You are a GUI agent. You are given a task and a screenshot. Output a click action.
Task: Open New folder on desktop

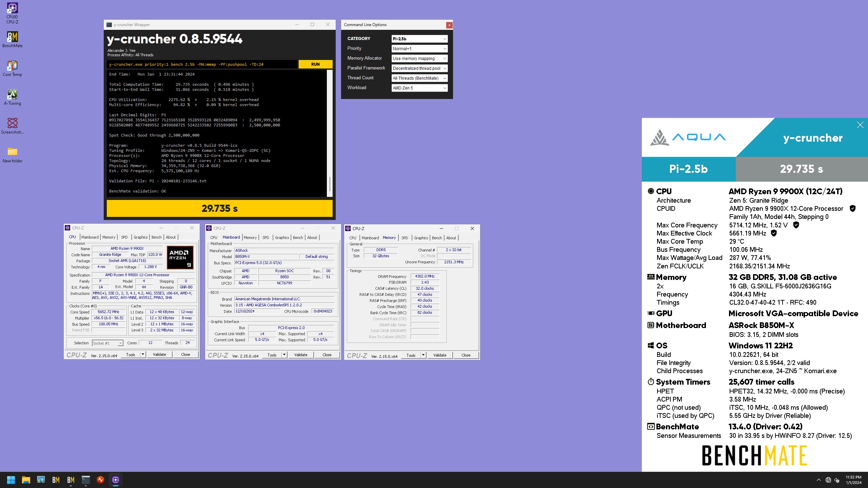[x=12, y=155]
